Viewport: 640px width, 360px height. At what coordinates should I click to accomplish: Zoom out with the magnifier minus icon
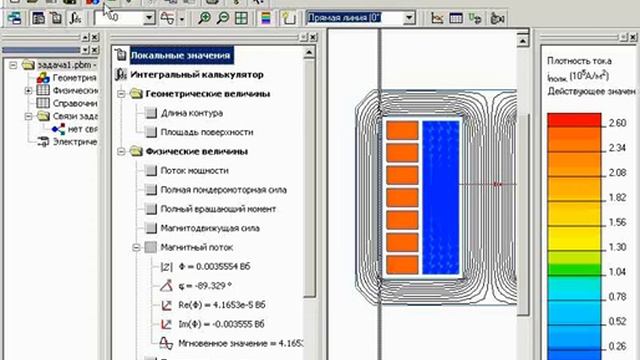(223, 18)
